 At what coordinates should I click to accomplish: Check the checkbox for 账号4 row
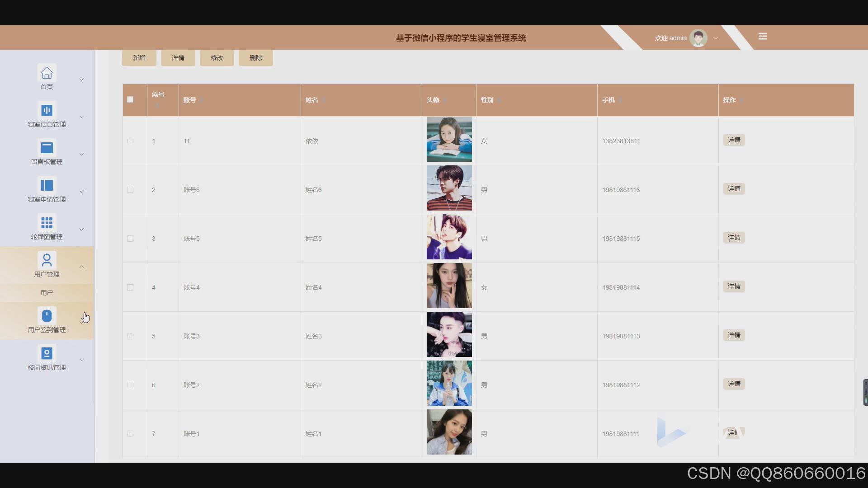(x=130, y=287)
